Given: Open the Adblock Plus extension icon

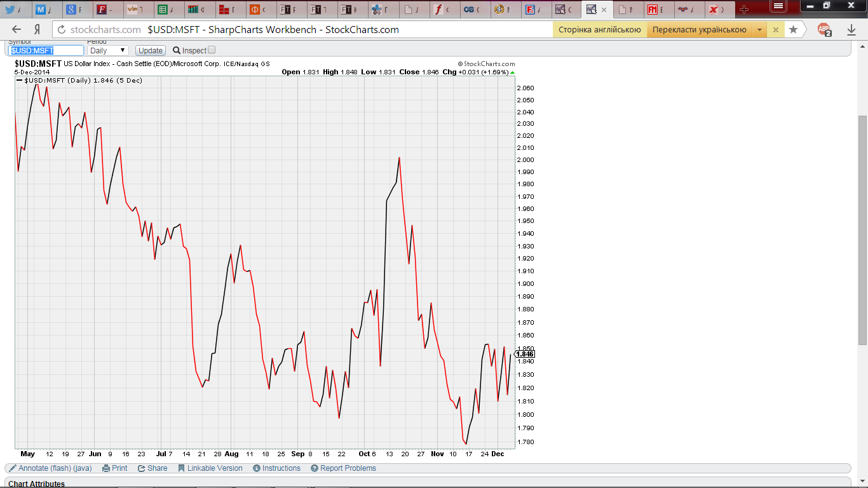Looking at the screenshot, I should point(824,30).
